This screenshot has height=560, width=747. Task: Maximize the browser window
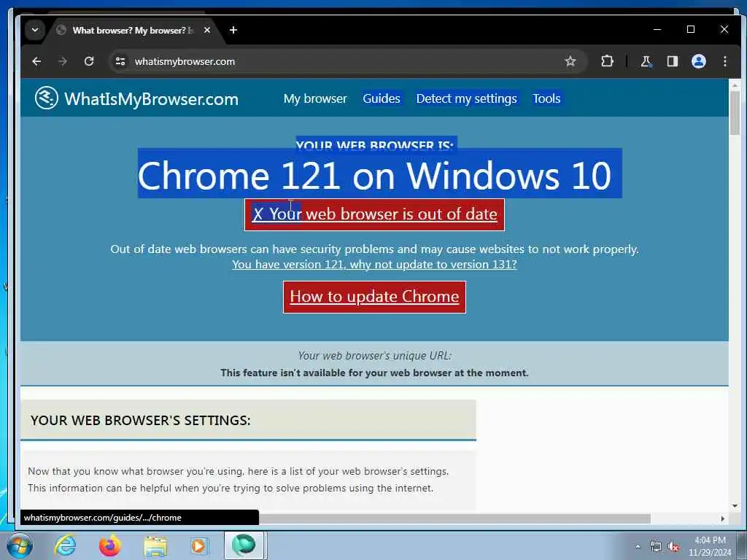[x=690, y=29]
